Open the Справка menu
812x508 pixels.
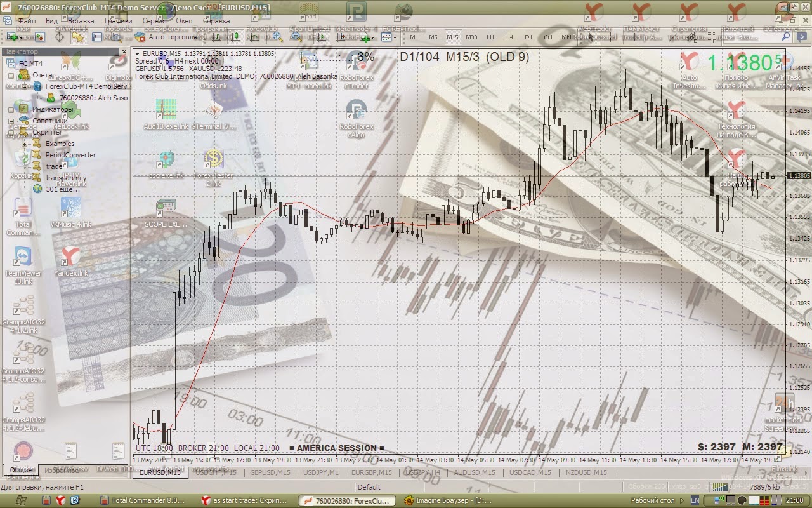click(216, 20)
